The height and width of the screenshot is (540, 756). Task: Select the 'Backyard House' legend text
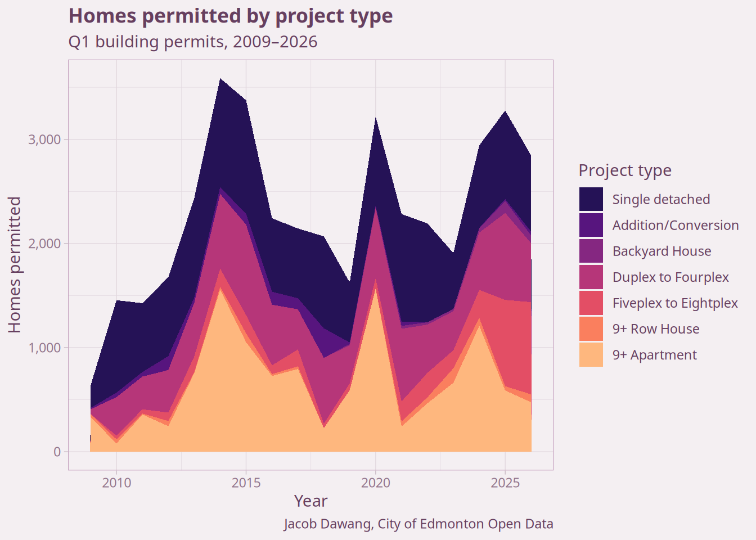pyautogui.click(x=661, y=251)
